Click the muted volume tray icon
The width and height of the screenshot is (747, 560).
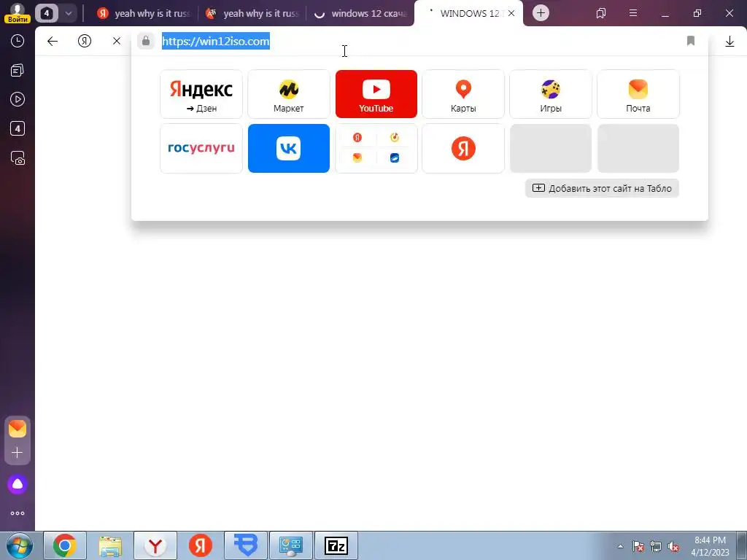pyautogui.click(x=673, y=547)
